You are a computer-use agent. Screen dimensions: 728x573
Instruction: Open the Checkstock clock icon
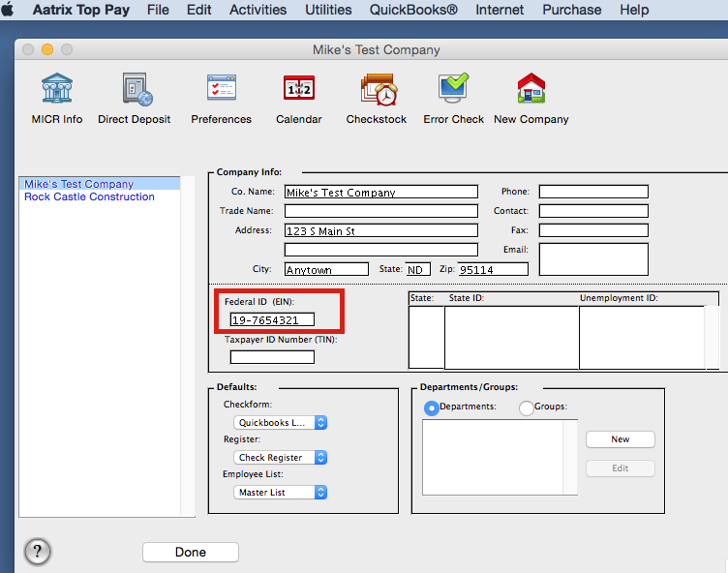point(379,89)
